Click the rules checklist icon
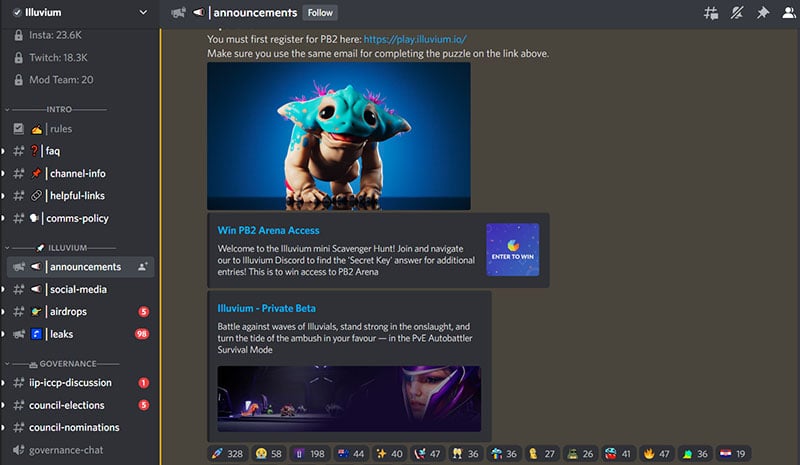Image resolution: width=800 pixels, height=465 pixels. pos(18,129)
